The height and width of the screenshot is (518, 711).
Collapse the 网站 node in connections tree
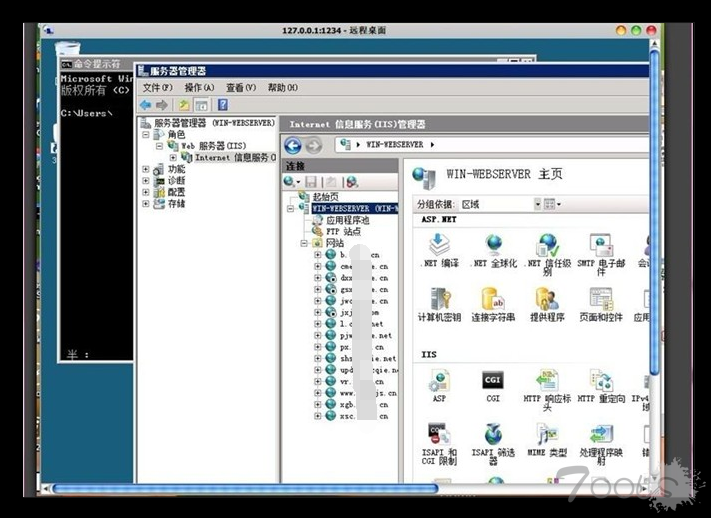pos(304,244)
